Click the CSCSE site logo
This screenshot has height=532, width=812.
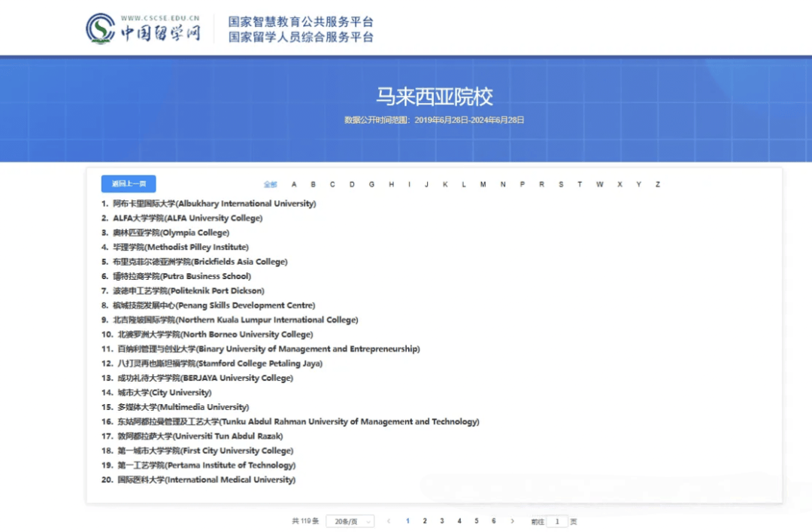point(143,29)
